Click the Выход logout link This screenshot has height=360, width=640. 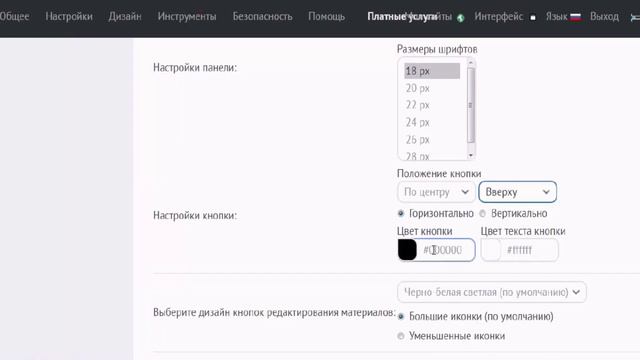[604, 17]
